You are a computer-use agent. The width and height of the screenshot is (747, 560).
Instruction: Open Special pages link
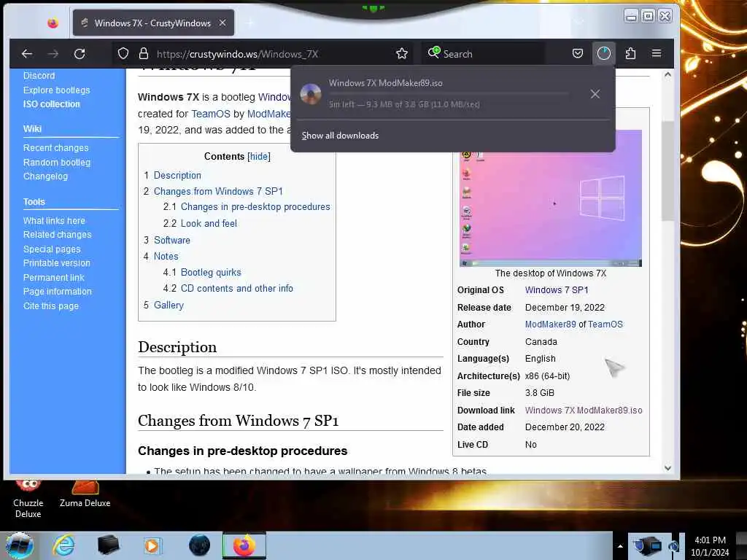52,249
